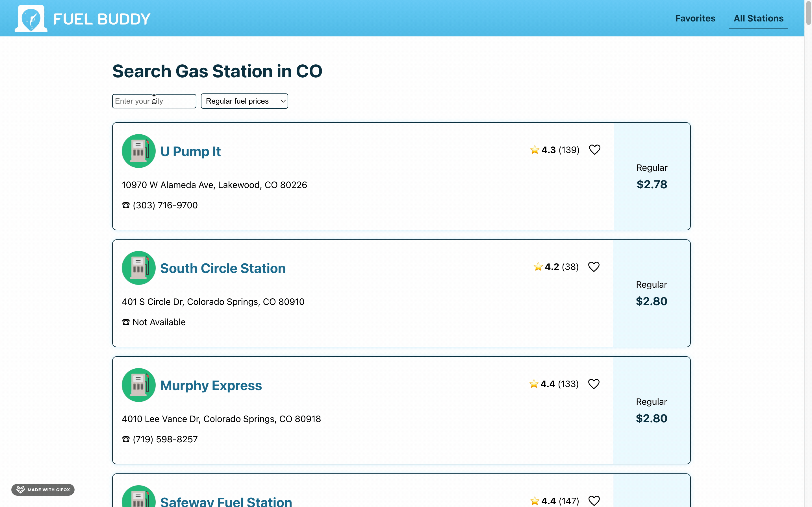Select the All Stations tab
812x507 pixels.
click(x=759, y=18)
